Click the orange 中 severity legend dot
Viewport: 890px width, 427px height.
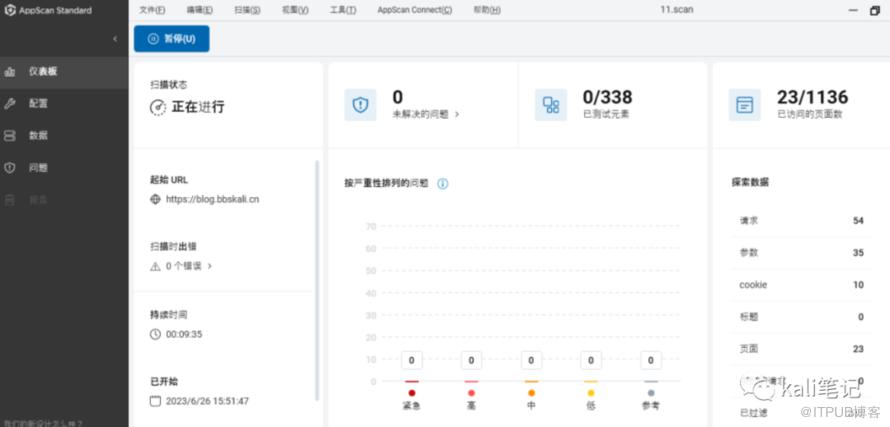(x=531, y=393)
